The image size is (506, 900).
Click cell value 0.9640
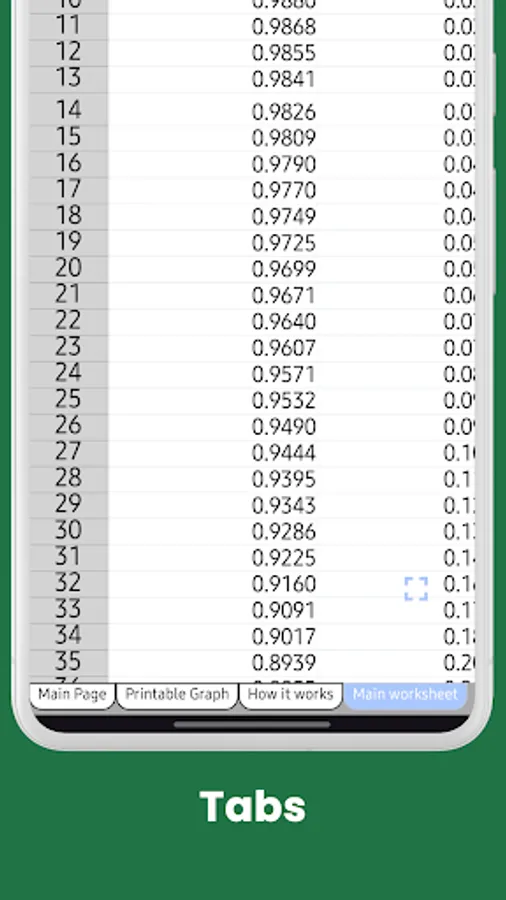[284, 323]
